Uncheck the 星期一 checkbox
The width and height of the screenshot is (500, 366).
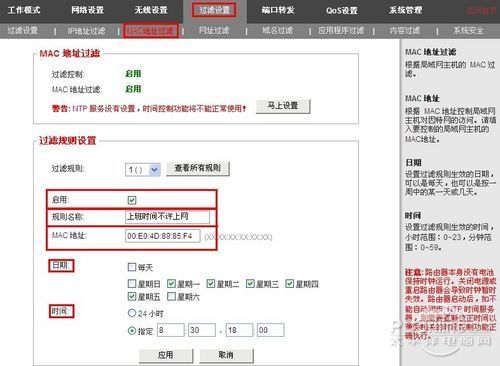point(171,284)
